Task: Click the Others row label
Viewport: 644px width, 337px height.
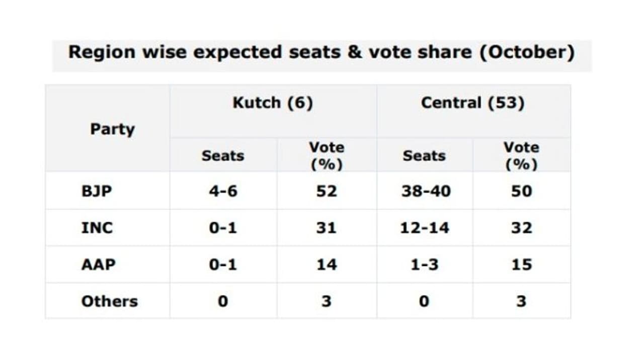Action: [109, 301]
